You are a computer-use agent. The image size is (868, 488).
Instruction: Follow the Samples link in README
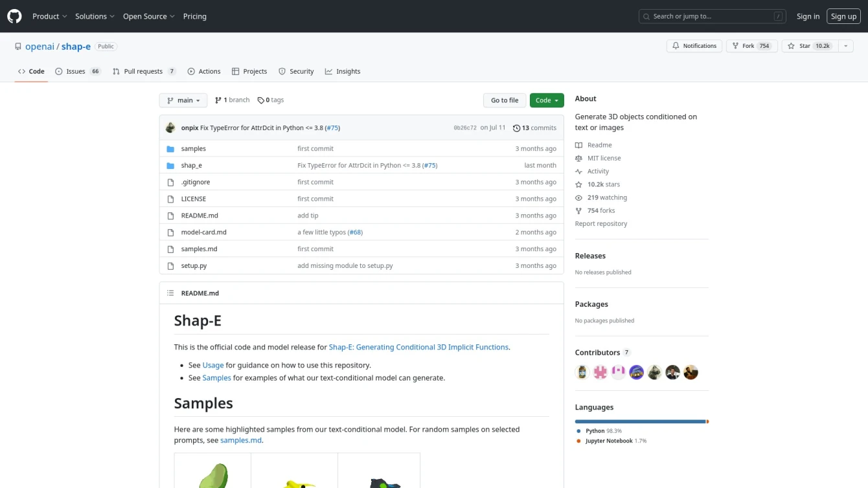tap(216, 378)
